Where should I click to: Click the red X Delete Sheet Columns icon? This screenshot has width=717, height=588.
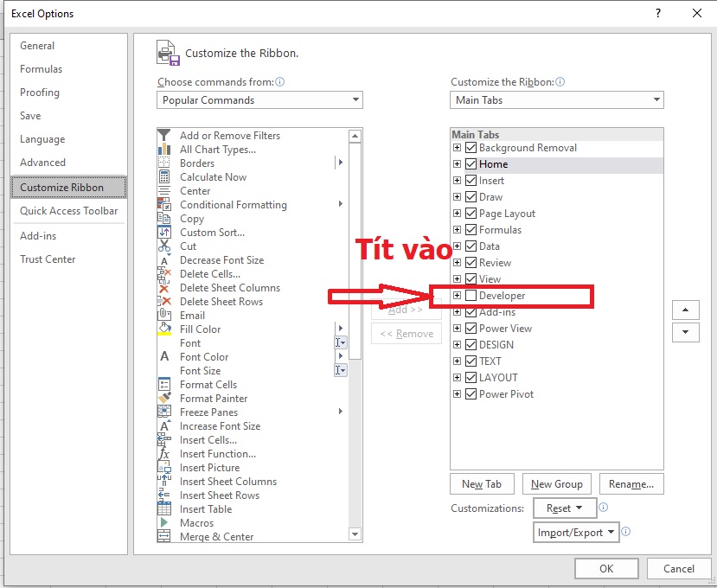coord(164,288)
